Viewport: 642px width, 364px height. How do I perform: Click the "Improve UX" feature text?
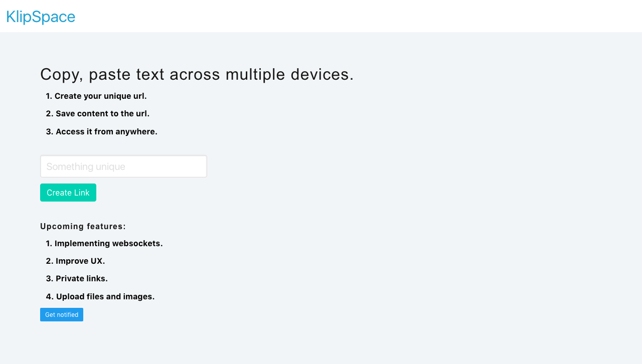pyautogui.click(x=80, y=261)
